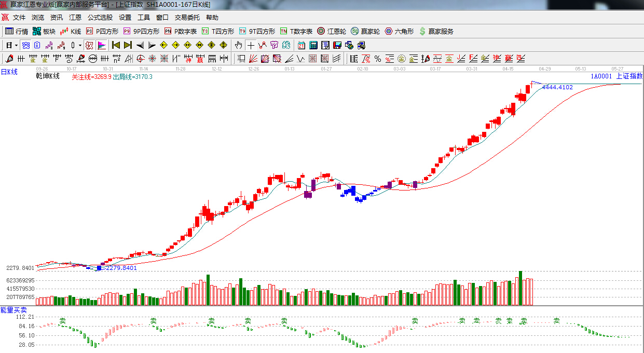
Task: Click the calculator icon
Action: click(x=313, y=45)
